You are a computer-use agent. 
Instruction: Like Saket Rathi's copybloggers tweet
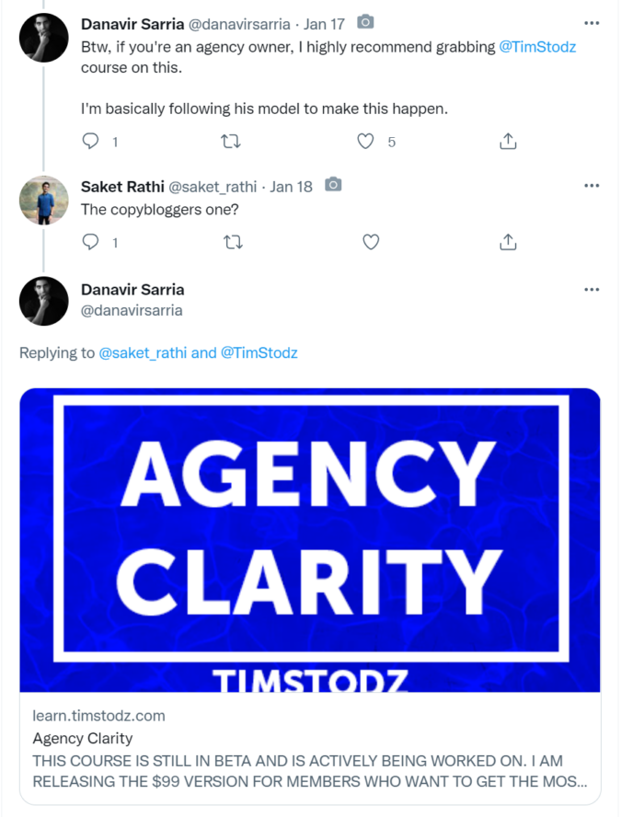(371, 242)
